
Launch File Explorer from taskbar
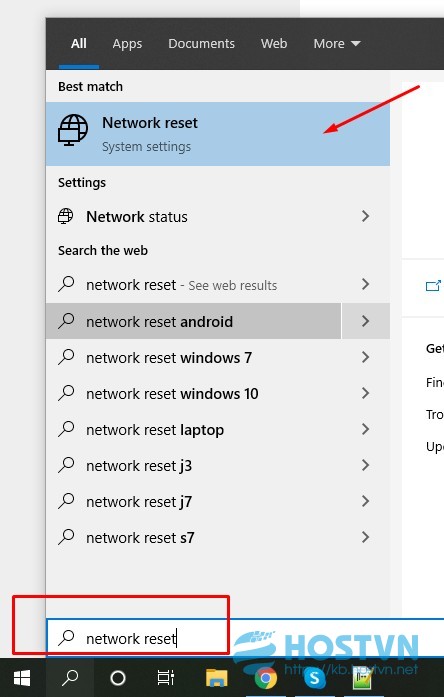point(217,678)
